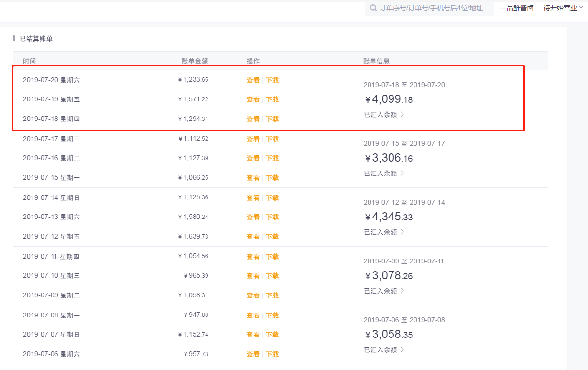Click the ¥1,639.73 bill amount
This screenshot has width=588, height=370.
[193, 237]
